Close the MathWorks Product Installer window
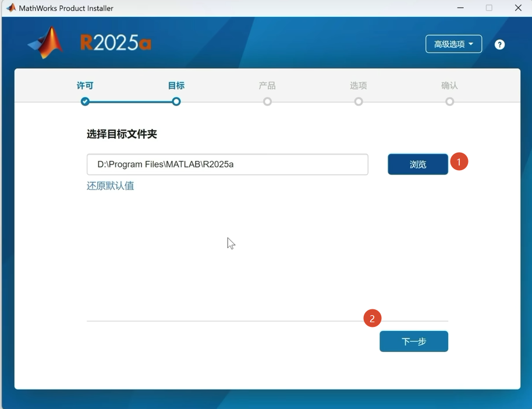This screenshot has height=409, width=532. click(x=518, y=8)
